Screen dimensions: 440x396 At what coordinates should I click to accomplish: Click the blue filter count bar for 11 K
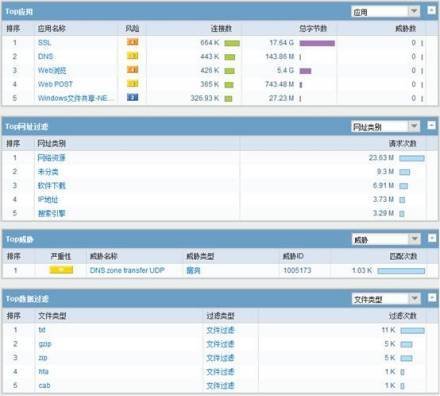click(x=413, y=330)
